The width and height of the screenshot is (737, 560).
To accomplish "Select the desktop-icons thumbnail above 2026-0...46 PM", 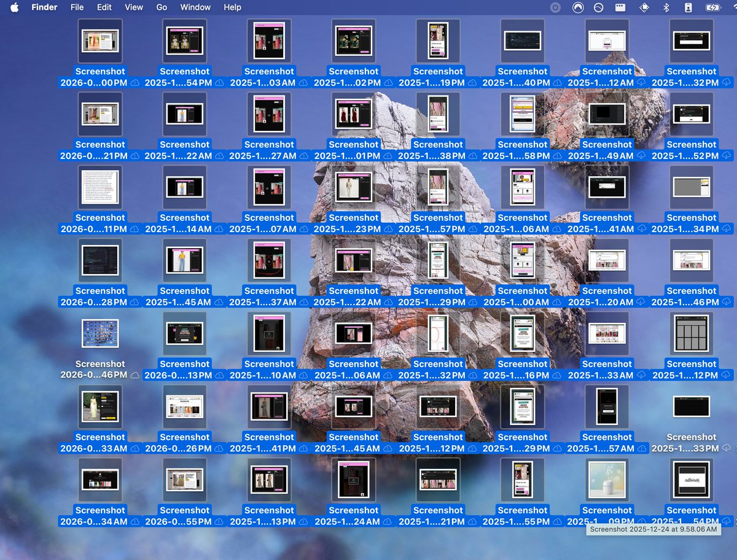I will click(x=100, y=333).
